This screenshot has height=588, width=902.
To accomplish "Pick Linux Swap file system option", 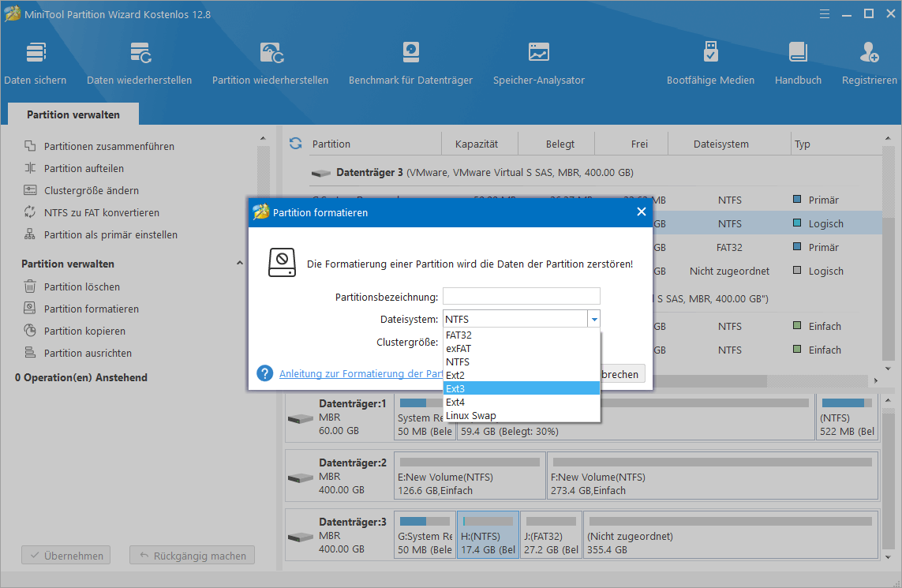I will (521, 415).
